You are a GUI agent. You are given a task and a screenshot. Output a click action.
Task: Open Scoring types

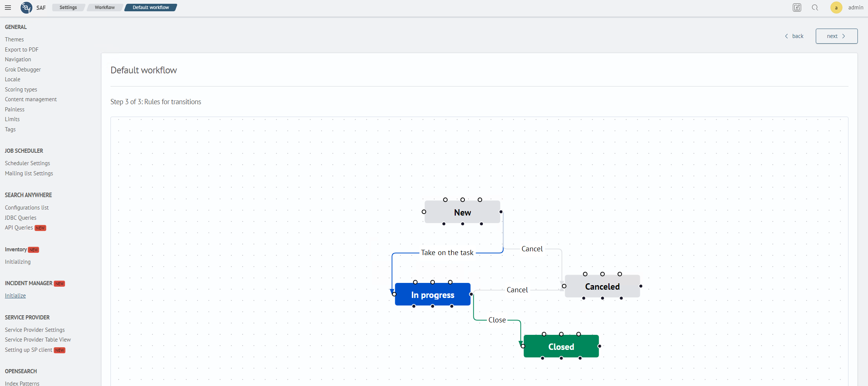(x=21, y=90)
